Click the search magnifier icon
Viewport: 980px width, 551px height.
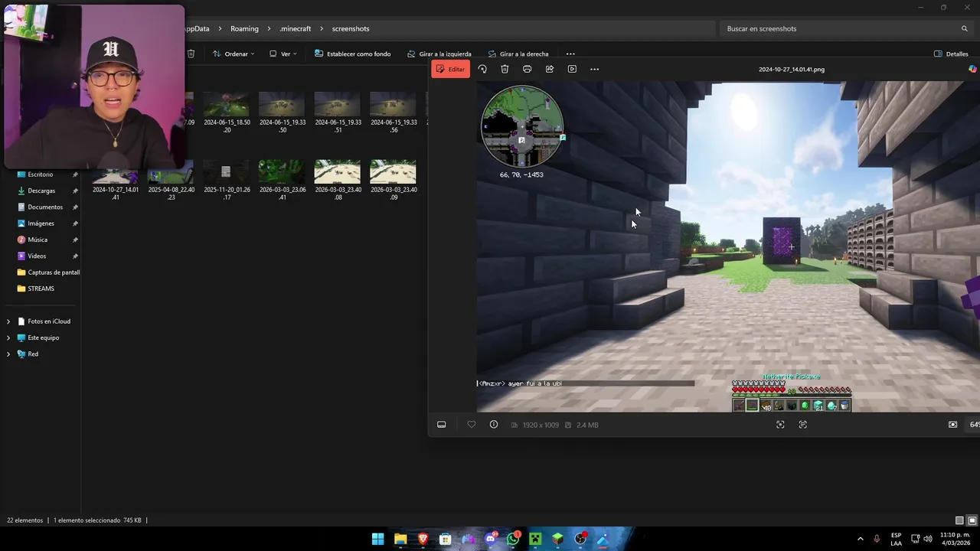click(965, 28)
